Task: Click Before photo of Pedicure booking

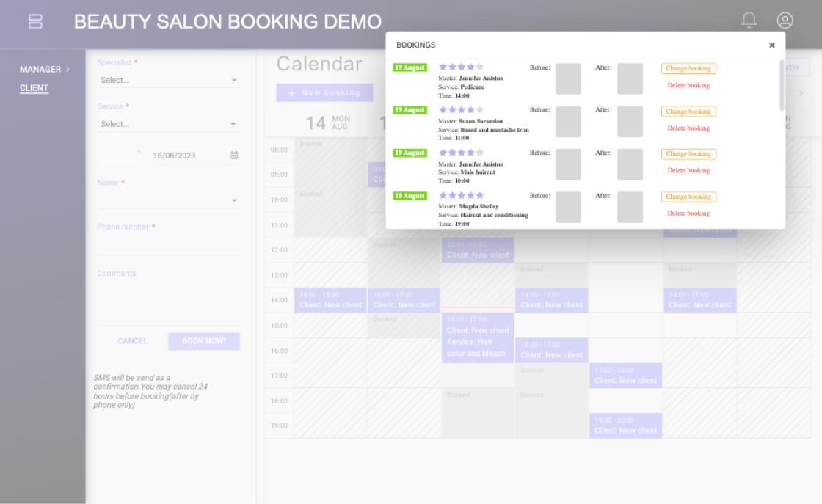Action: click(568, 78)
